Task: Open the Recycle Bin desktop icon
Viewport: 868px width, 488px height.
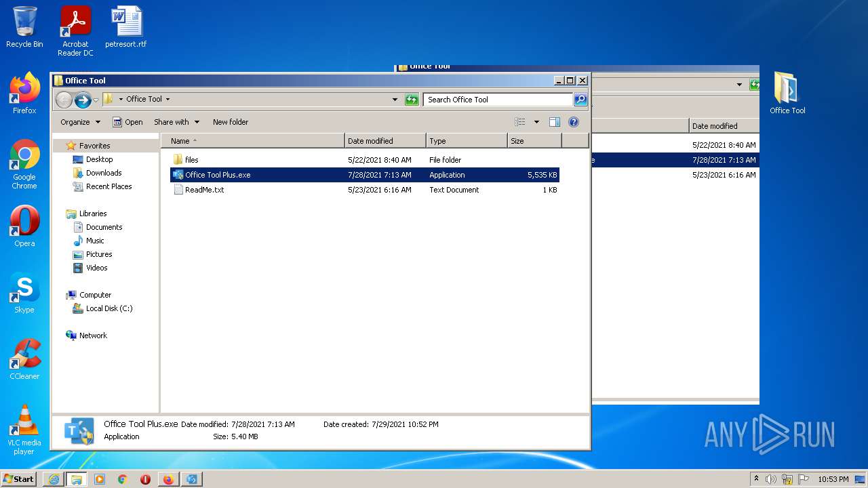Action: (x=24, y=27)
